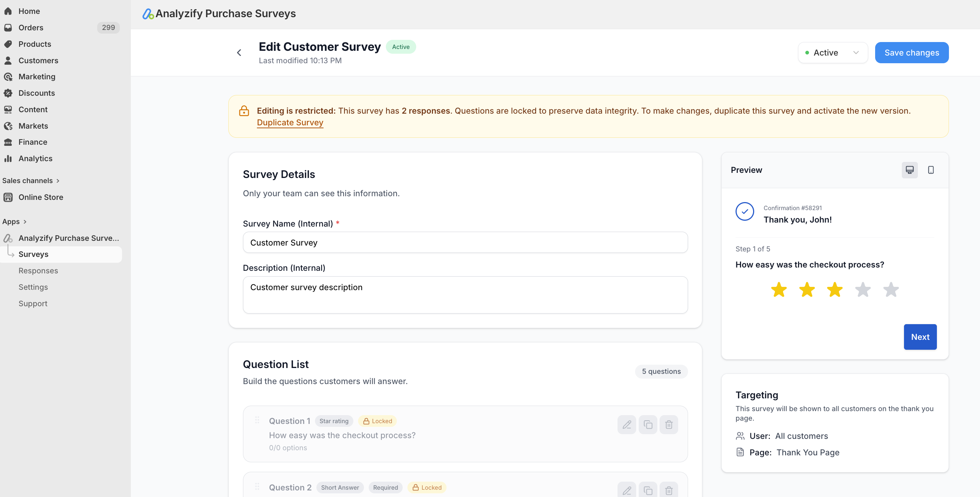
Task: Open the app's Settings sidebar item
Action: [33, 287]
